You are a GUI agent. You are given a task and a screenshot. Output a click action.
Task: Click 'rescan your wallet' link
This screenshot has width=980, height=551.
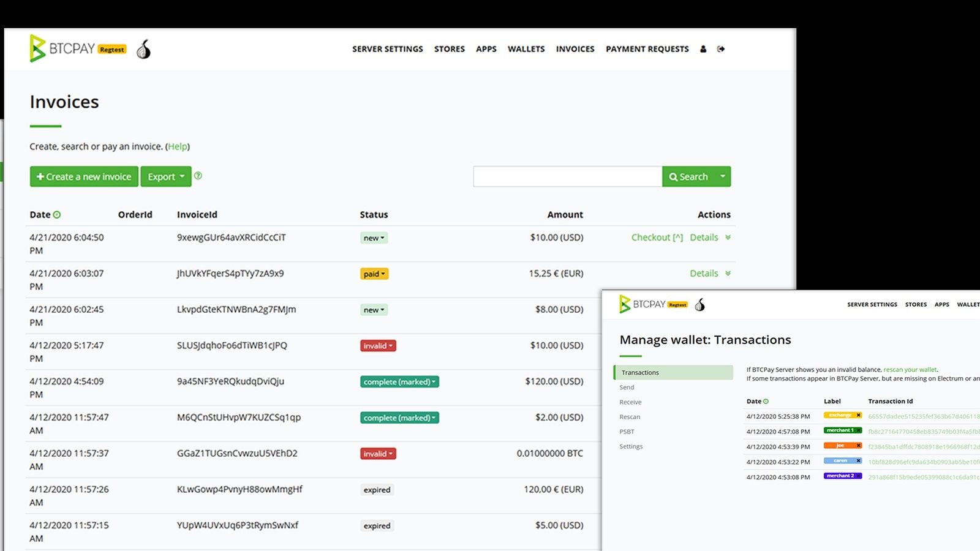910,370
